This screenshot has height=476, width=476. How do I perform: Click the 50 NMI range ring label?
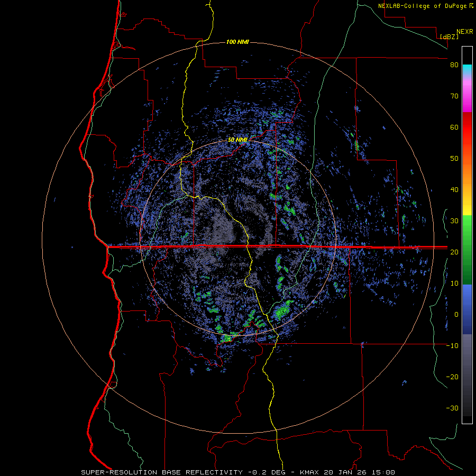click(x=237, y=140)
